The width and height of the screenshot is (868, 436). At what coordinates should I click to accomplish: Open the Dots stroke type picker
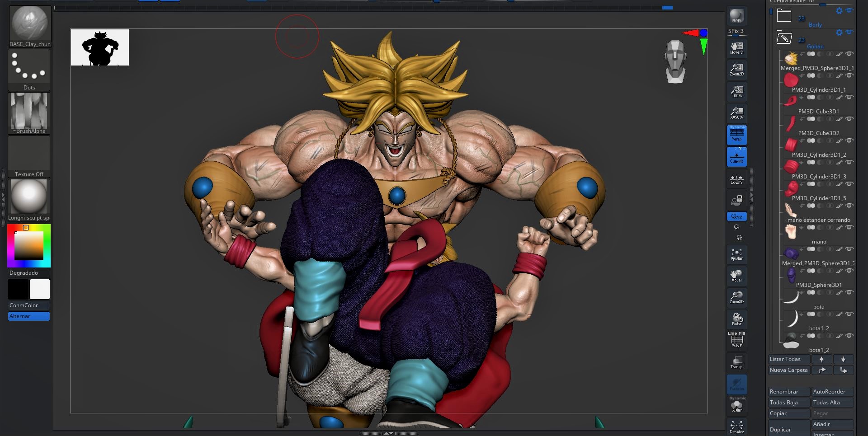29,70
